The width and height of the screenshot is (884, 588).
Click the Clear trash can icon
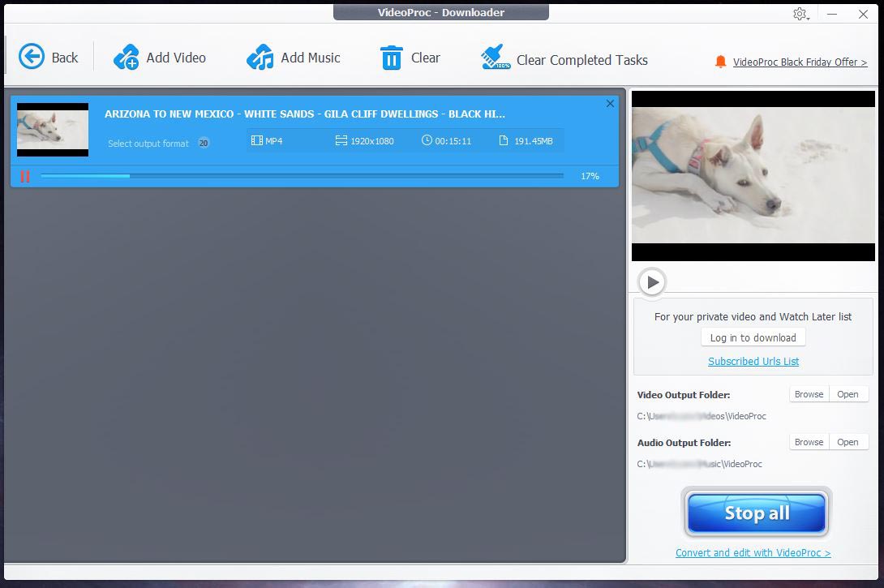click(x=391, y=58)
